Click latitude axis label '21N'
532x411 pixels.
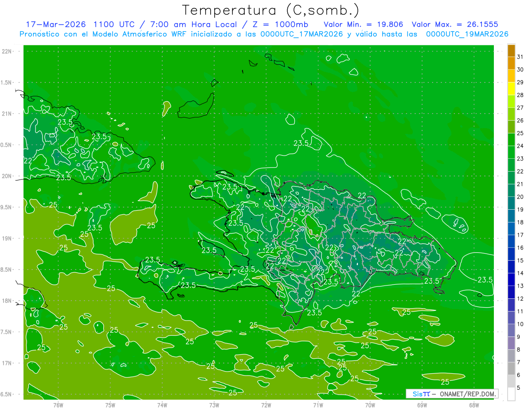tap(7, 114)
